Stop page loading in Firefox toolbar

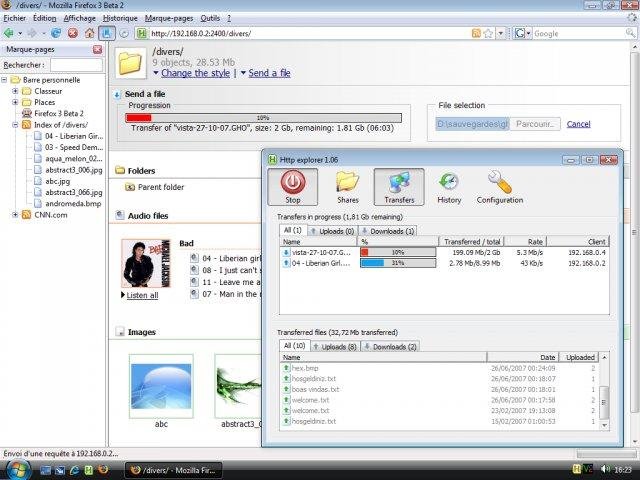point(73,33)
